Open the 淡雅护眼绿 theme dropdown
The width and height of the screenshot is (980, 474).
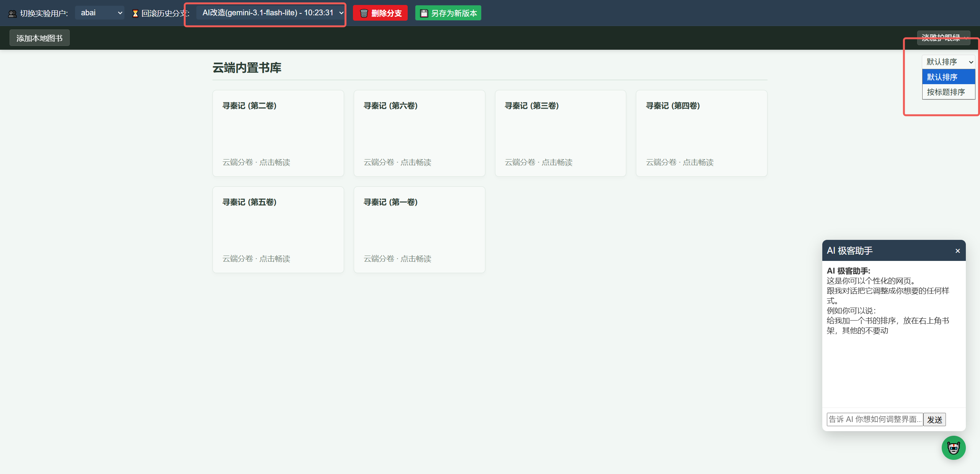(x=943, y=37)
